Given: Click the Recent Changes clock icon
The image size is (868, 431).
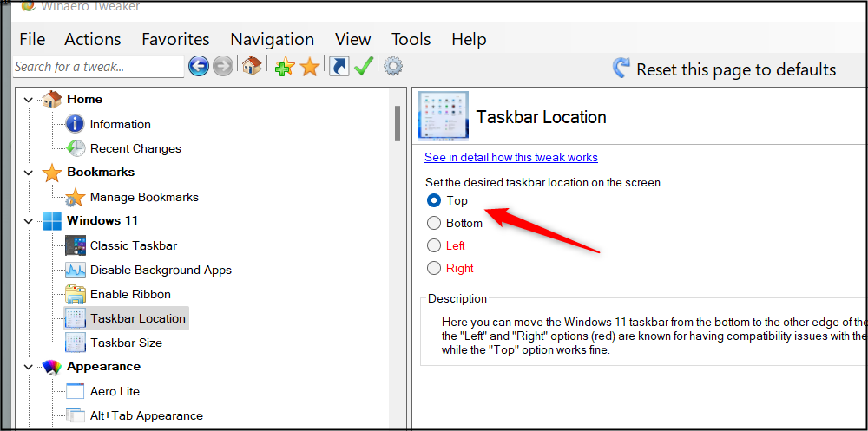Looking at the screenshot, I should (x=76, y=148).
